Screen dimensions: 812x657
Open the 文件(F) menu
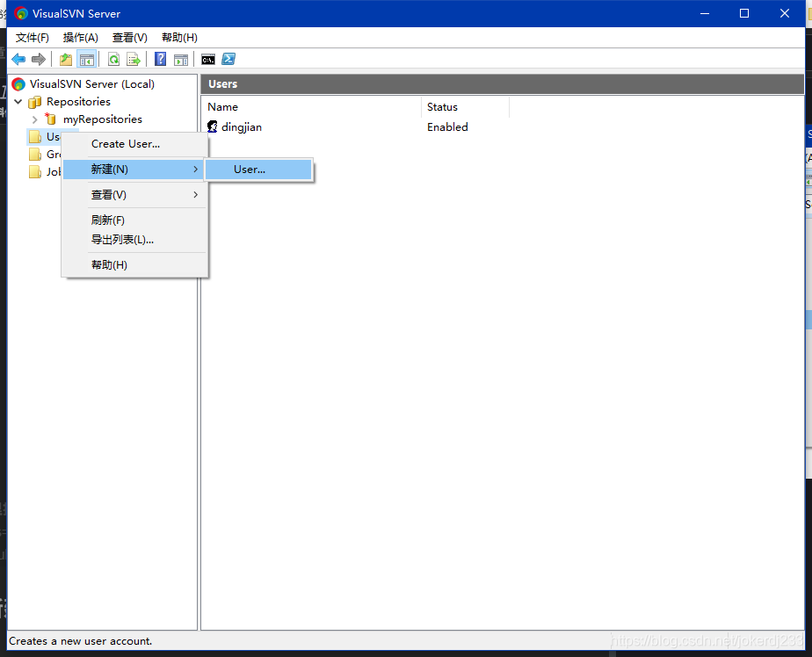tap(33, 38)
